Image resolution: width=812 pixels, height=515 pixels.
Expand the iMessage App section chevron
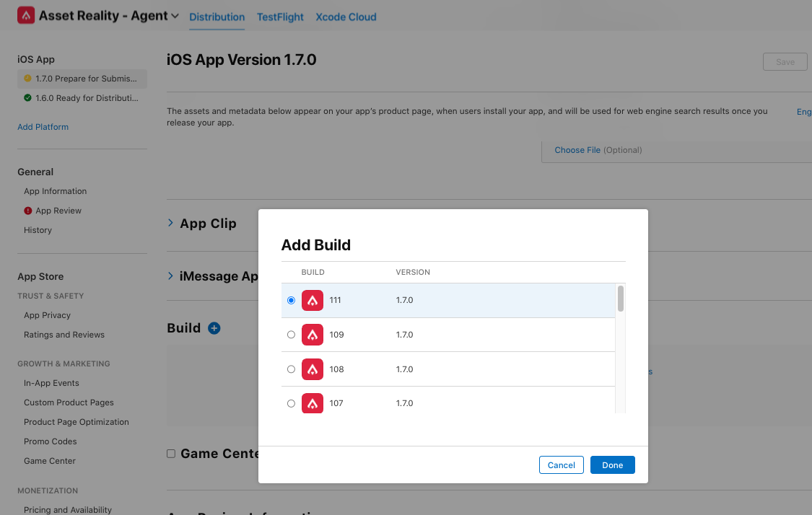click(x=171, y=276)
